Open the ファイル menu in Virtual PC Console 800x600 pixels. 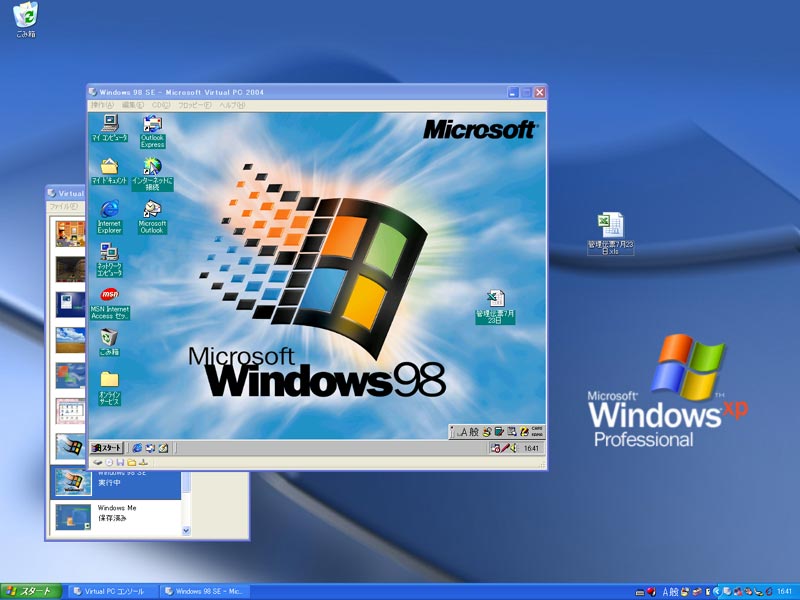63,206
